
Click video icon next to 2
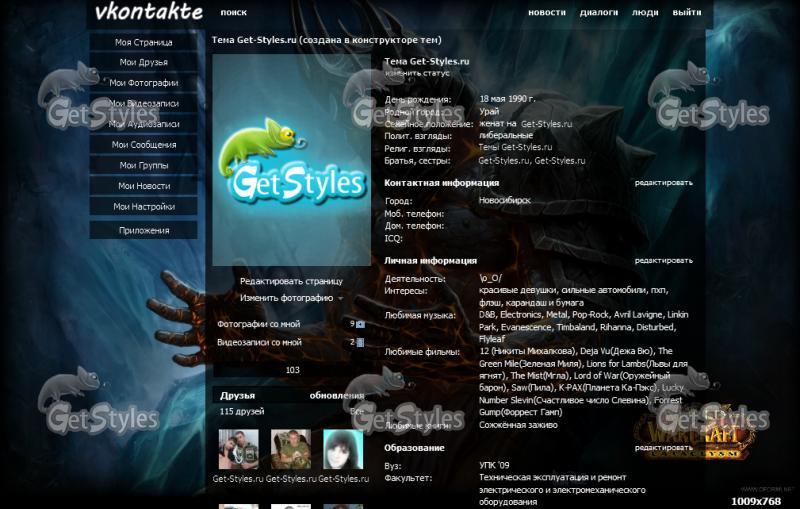[x=360, y=343]
